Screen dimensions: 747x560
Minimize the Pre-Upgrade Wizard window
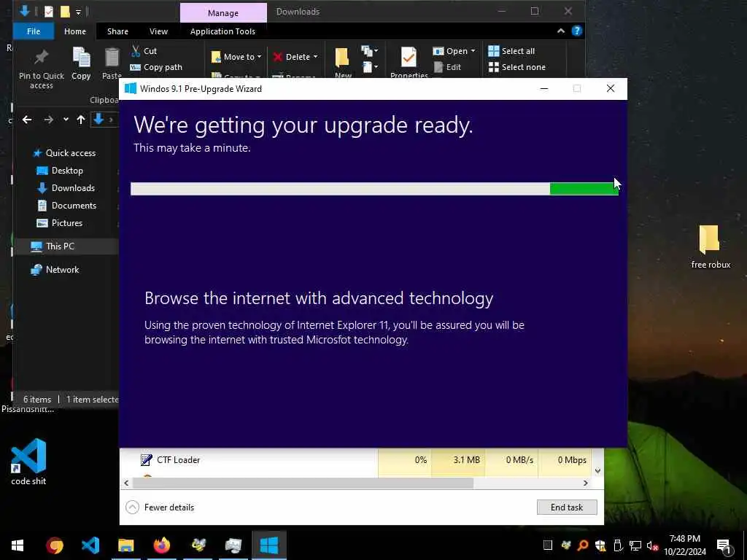544,88
